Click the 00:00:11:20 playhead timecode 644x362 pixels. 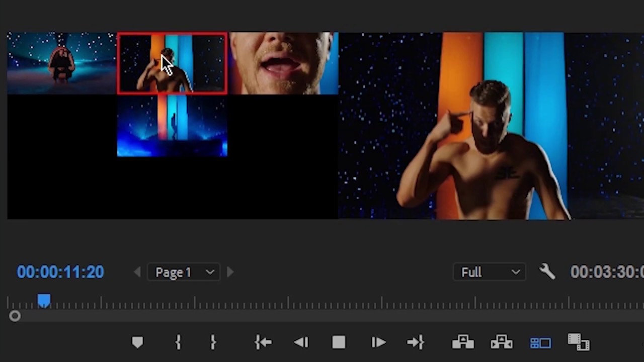[x=60, y=272]
